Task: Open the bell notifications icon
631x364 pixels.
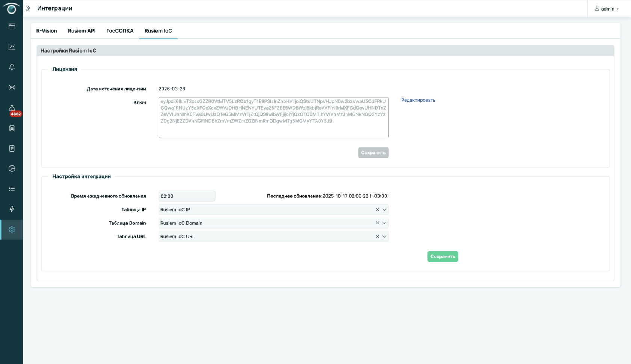Action: [12, 67]
